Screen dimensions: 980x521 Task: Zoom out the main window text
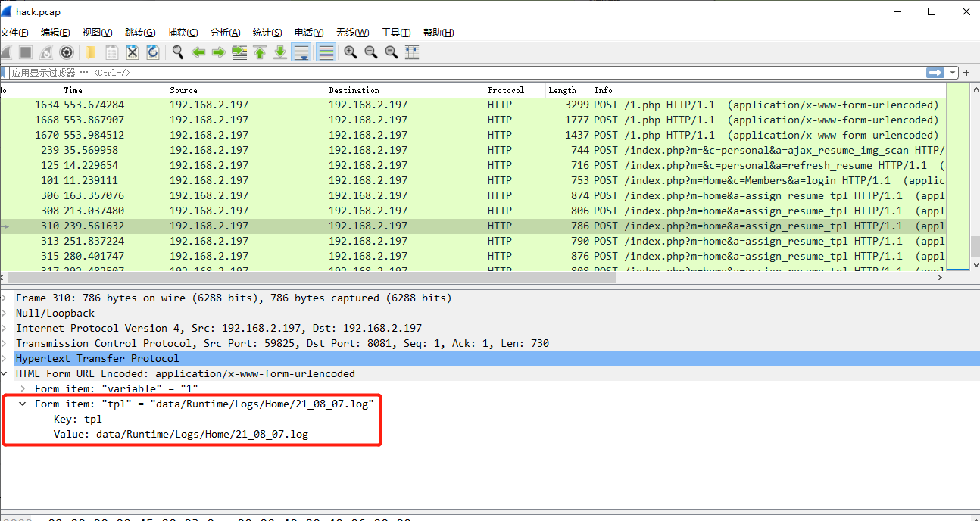(371, 52)
